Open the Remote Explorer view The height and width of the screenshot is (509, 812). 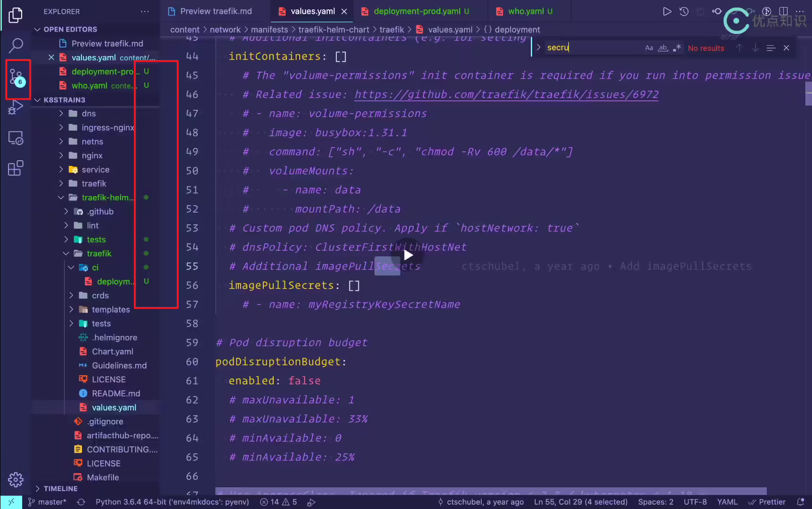coord(16,138)
